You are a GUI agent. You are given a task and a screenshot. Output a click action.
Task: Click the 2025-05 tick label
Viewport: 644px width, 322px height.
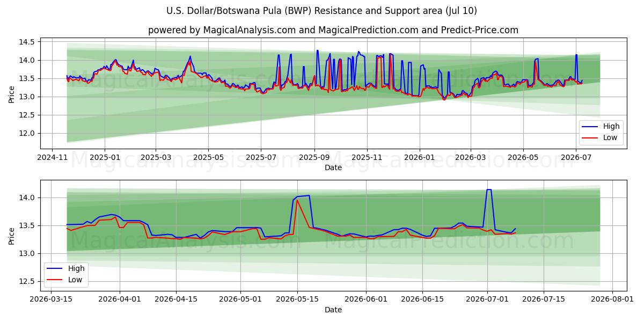point(208,158)
